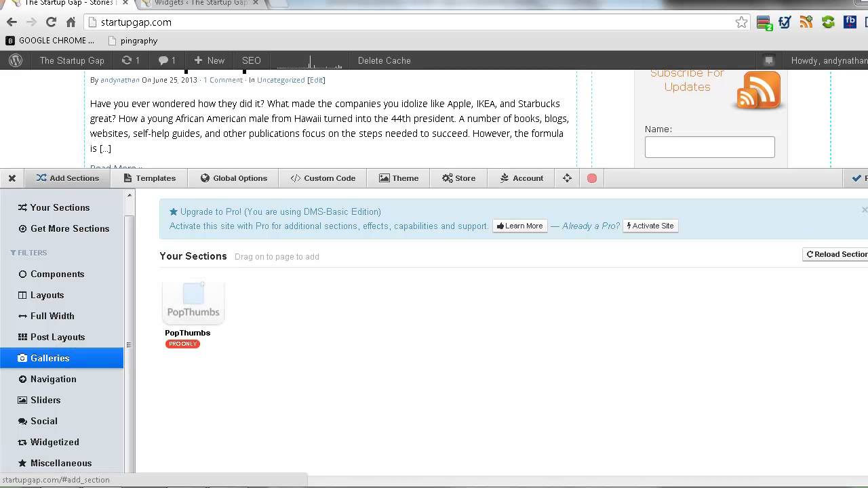Open the pingraphy bookmark
Image resolution: width=868 pixels, height=488 pixels.
click(133, 41)
